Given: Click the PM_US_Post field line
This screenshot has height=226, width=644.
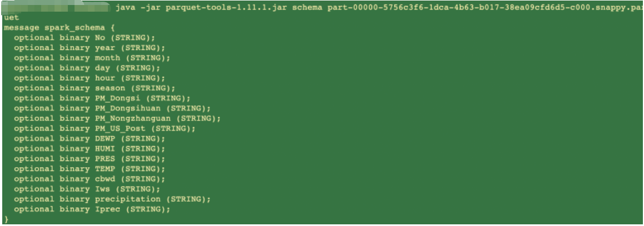Looking at the screenshot, I should (105, 129).
